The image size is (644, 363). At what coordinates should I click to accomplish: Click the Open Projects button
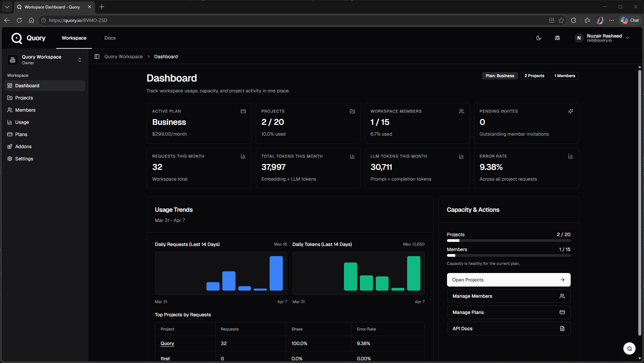click(509, 280)
